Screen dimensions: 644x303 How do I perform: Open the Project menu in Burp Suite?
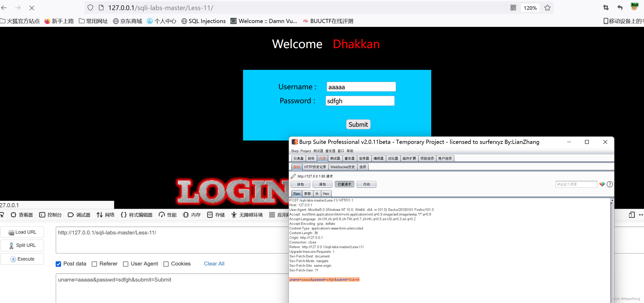(x=306, y=151)
